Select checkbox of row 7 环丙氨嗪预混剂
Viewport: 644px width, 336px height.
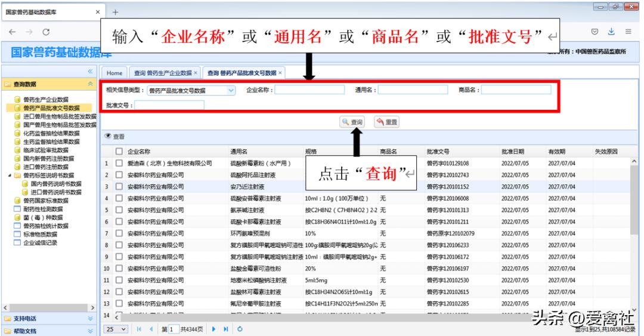[119, 233]
